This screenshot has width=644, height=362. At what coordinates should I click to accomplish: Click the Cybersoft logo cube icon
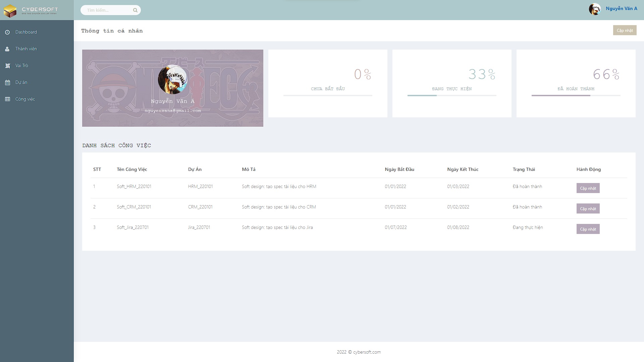pyautogui.click(x=10, y=10)
